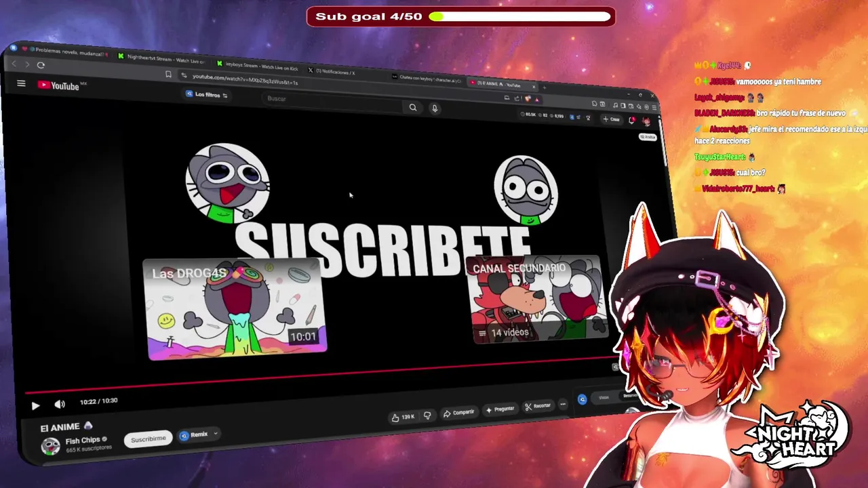This screenshot has width=868, height=488.
Task: Switch to keyboyz Stream Kick tab
Action: [x=258, y=66]
